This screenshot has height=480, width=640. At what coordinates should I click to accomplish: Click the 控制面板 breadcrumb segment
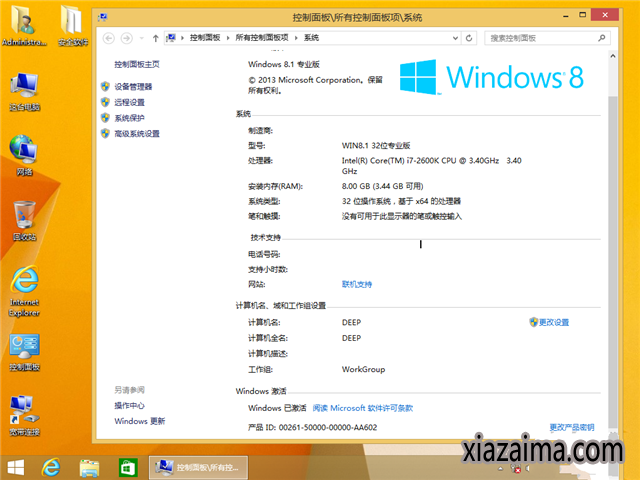(x=205, y=38)
